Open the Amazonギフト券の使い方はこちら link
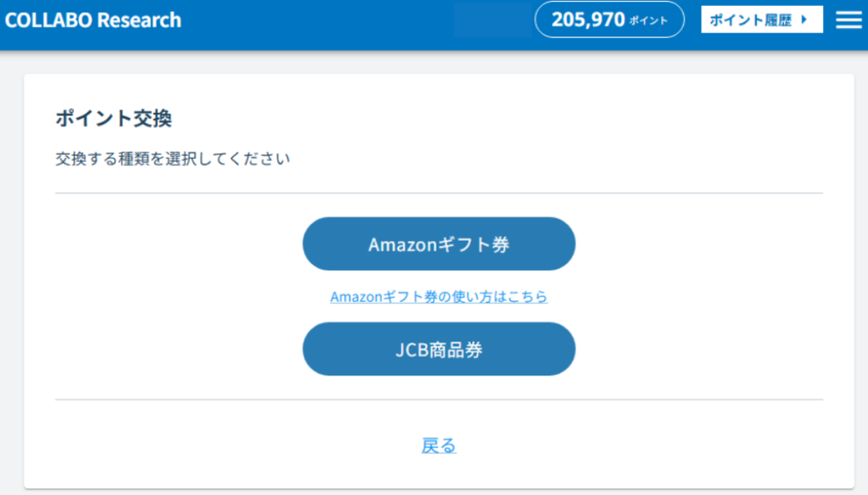The image size is (868, 495). point(438,297)
